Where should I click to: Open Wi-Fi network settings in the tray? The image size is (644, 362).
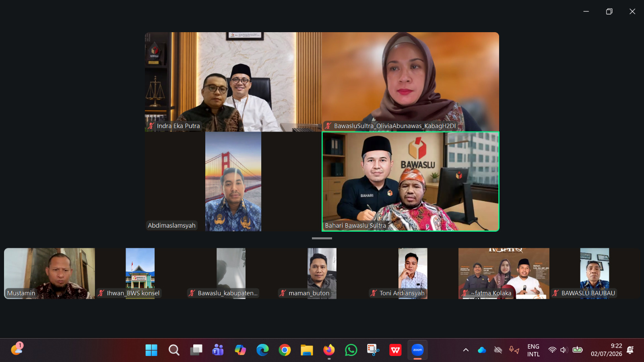pyautogui.click(x=552, y=350)
